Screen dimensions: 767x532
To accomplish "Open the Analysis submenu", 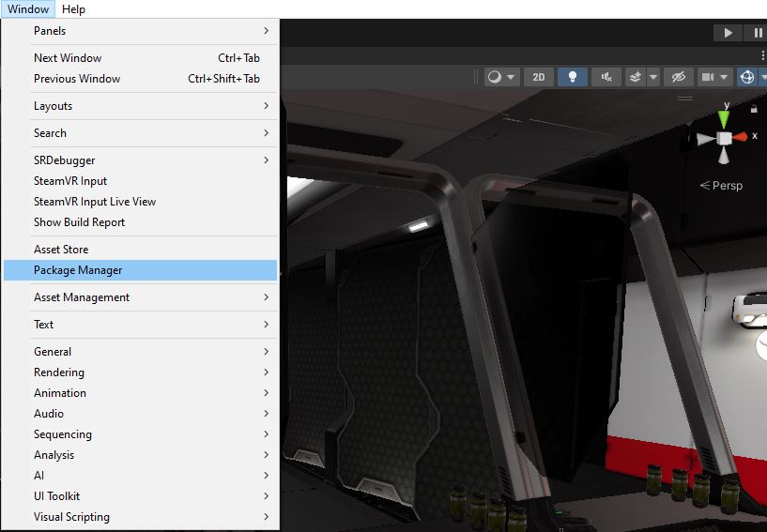I will tap(141, 455).
